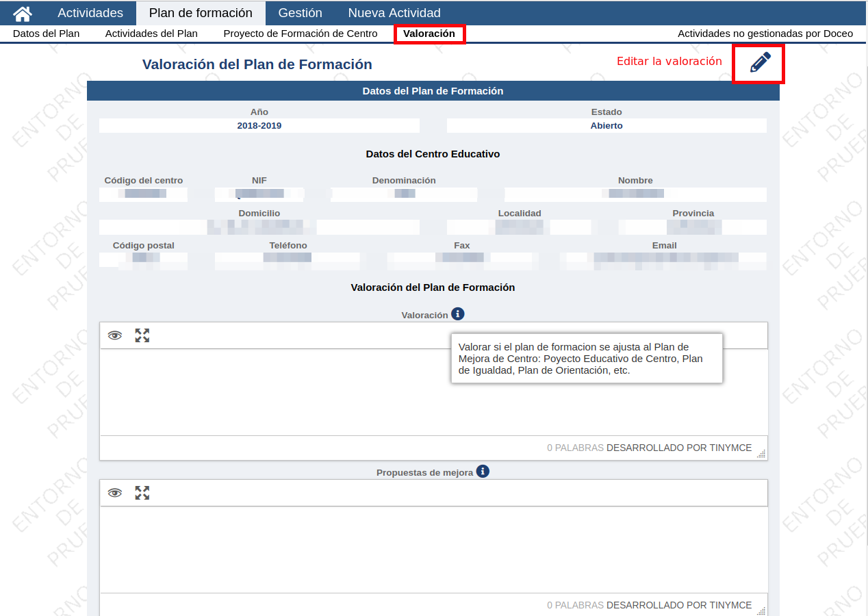Toggle preview eye in Valoración editor
The width and height of the screenshot is (868, 616).
point(115,335)
